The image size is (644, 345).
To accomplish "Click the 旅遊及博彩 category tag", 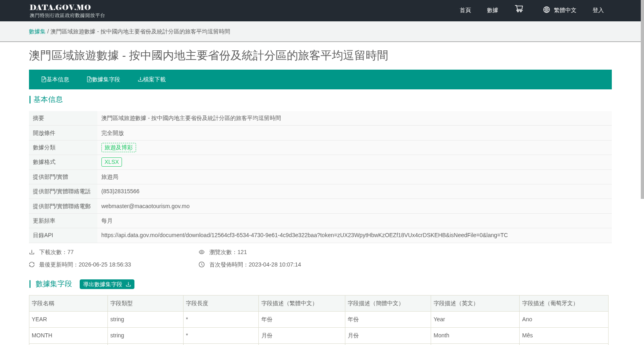I will [119, 147].
